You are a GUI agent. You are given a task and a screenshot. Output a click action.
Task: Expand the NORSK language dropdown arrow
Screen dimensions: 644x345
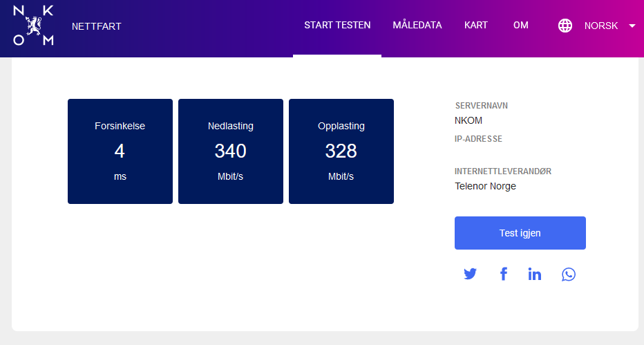click(632, 26)
